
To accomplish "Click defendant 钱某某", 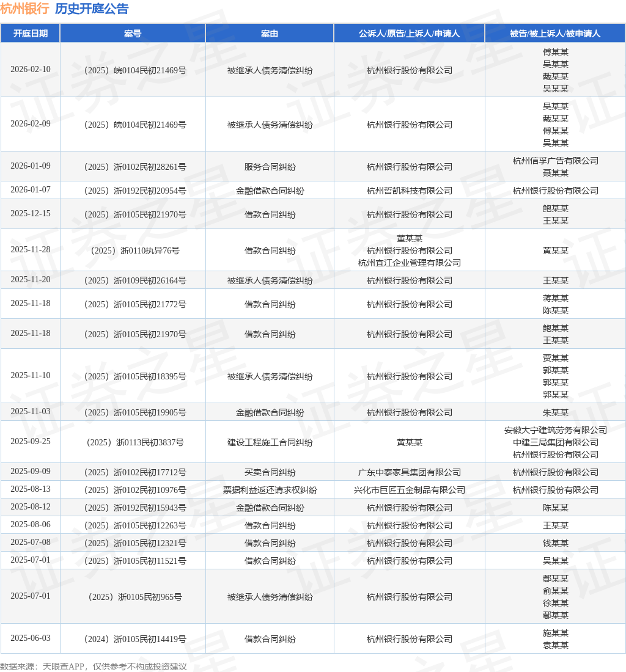I will coord(555,544).
